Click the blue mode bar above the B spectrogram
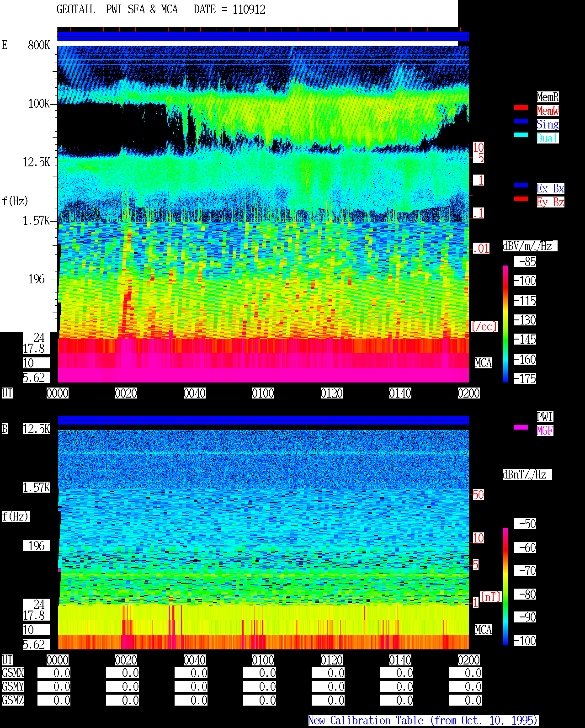 pos(263,420)
